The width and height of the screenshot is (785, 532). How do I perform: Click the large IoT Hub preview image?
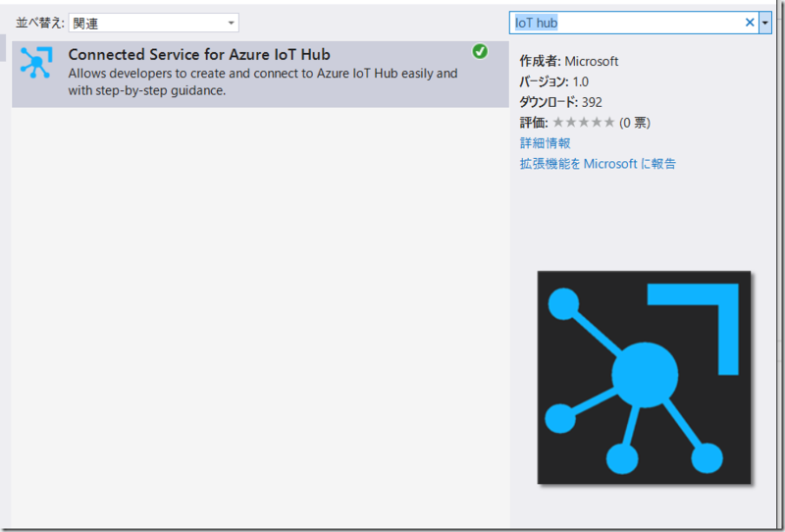click(644, 377)
